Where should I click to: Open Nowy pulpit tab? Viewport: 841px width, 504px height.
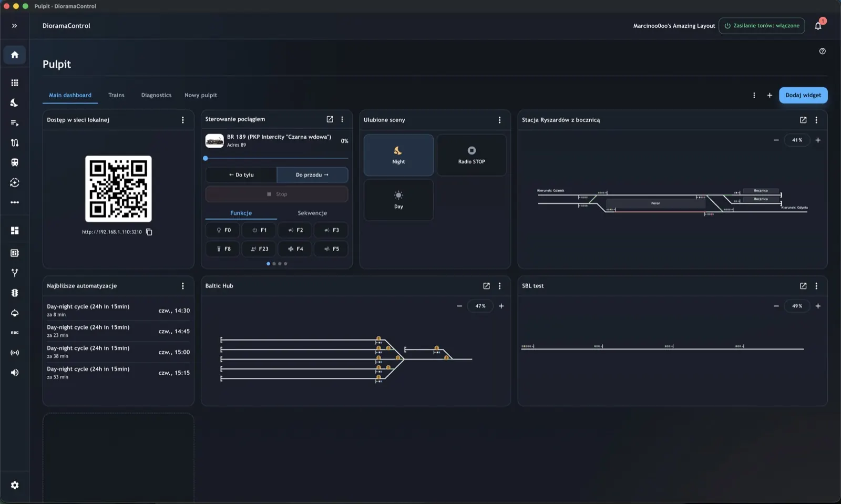pos(201,95)
